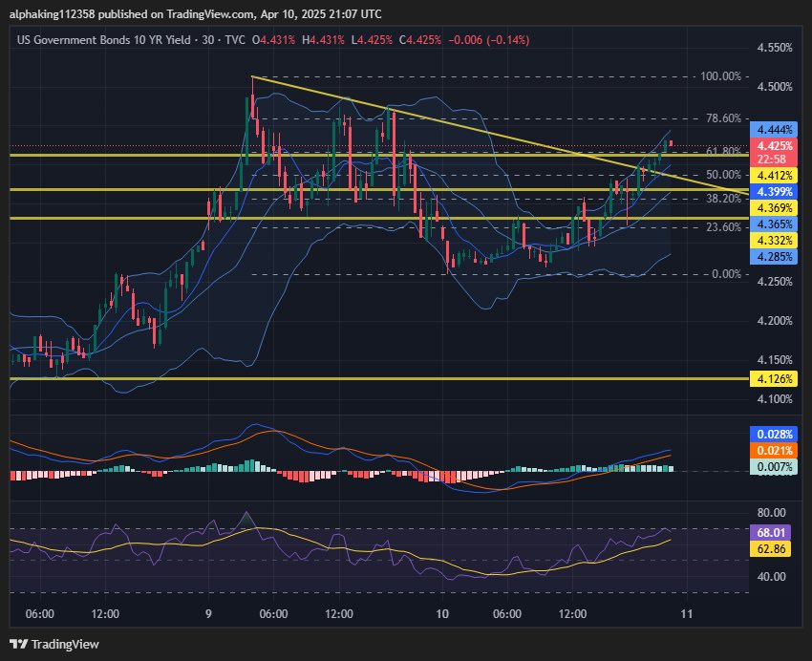
Task: Click the 4.444% blue price label
Action: click(x=774, y=129)
